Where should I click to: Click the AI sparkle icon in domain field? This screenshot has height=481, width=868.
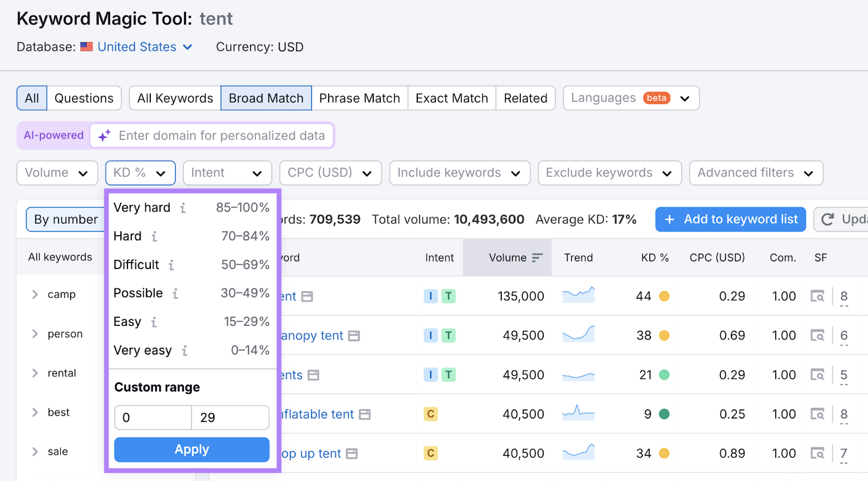[104, 136]
